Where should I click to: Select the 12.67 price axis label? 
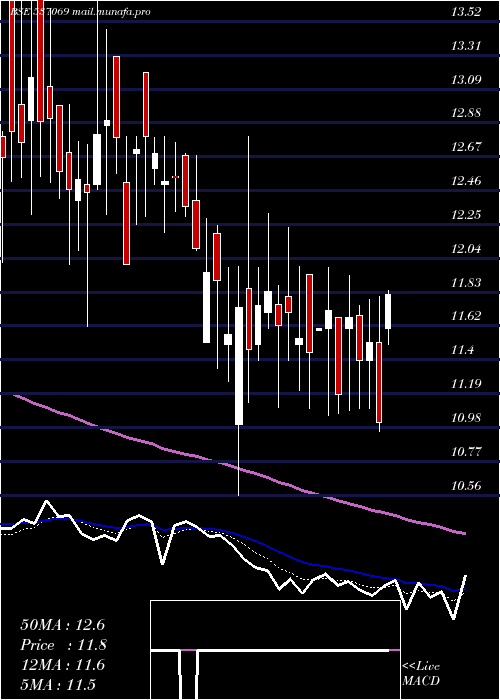(x=466, y=147)
